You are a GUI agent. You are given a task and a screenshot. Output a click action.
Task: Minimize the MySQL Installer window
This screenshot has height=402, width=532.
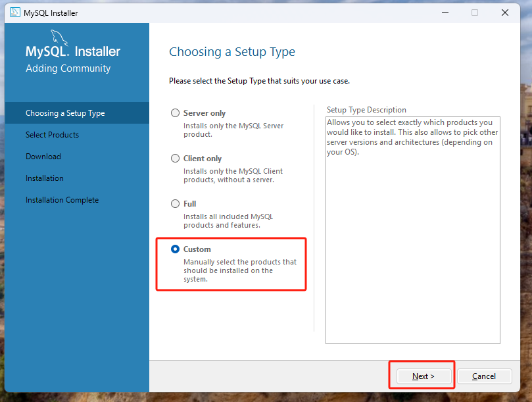445,13
